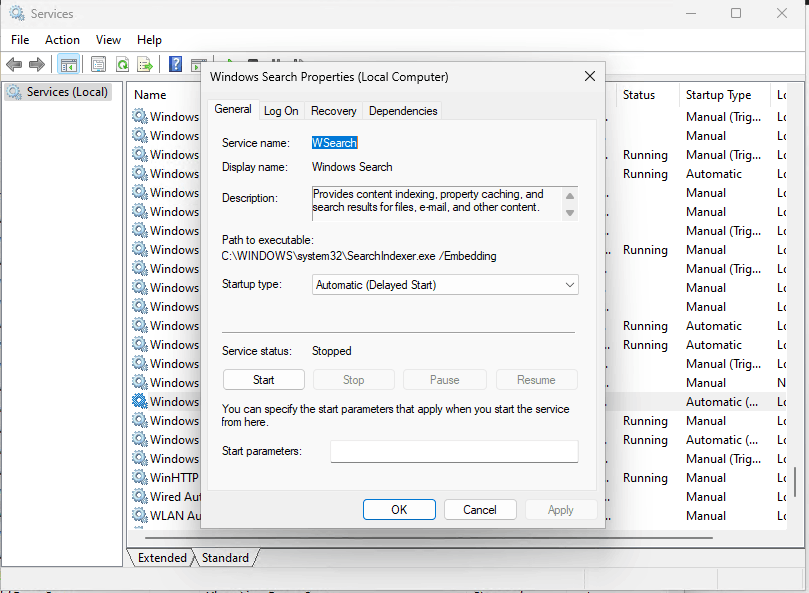Click the services list horizontal scrollbar
Image resolution: width=809 pixels, height=593 pixels.
click(429, 538)
